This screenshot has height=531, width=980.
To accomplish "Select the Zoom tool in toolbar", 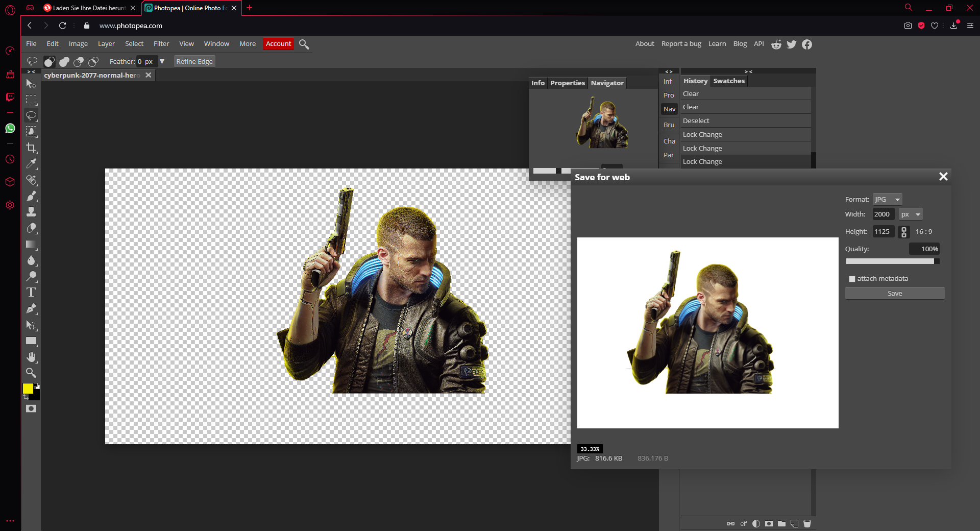I will coord(31,373).
